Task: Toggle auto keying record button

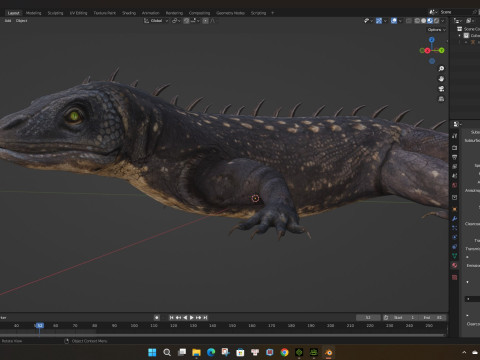Action: click(157, 318)
